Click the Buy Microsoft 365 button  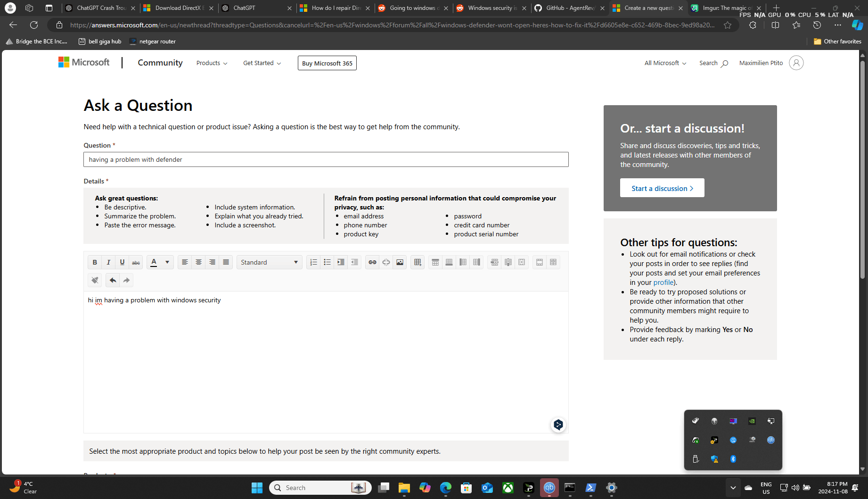click(327, 63)
